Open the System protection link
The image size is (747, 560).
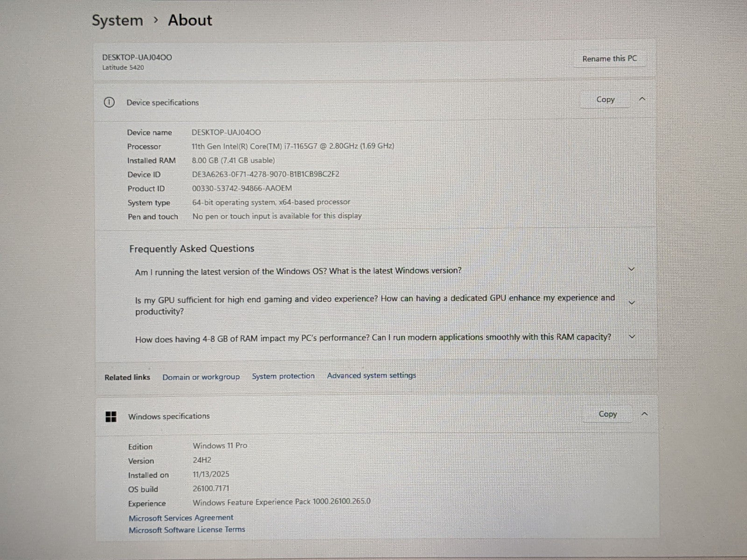point(283,376)
